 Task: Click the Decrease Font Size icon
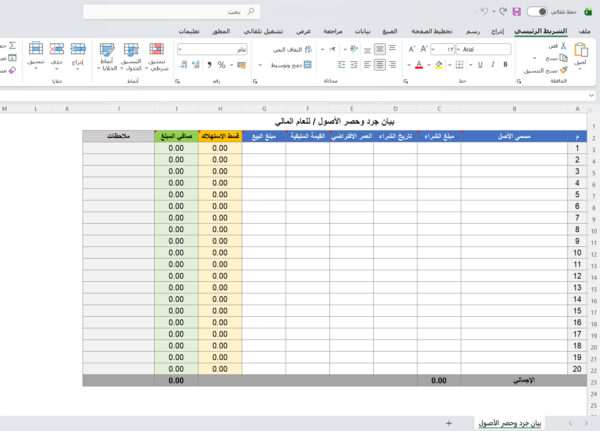(x=412, y=49)
